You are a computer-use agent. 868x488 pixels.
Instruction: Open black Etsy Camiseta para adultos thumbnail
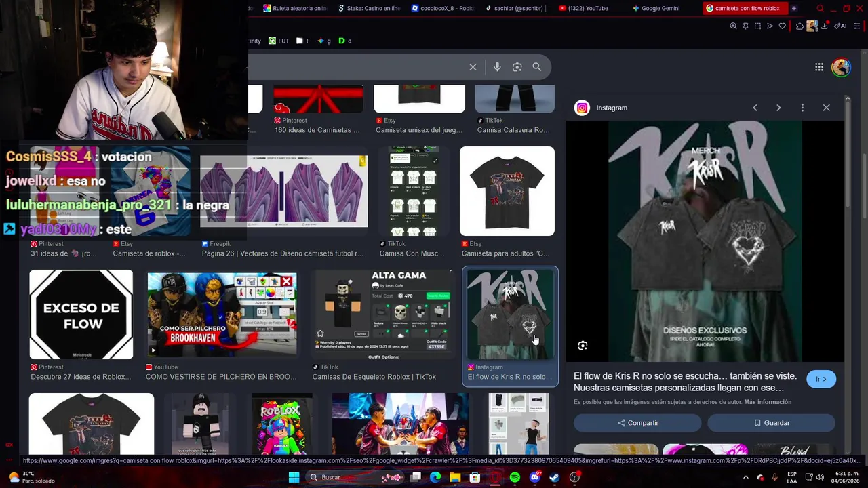(507, 191)
